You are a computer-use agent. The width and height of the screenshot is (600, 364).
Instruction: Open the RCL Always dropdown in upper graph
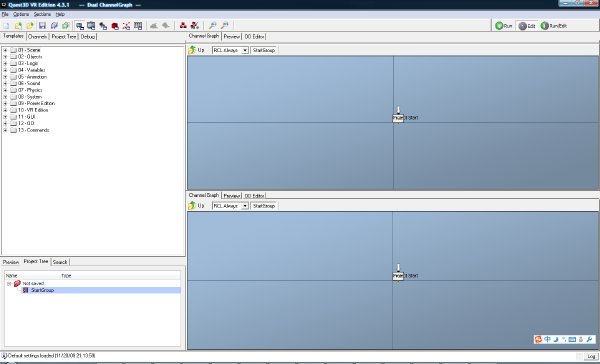coord(245,50)
